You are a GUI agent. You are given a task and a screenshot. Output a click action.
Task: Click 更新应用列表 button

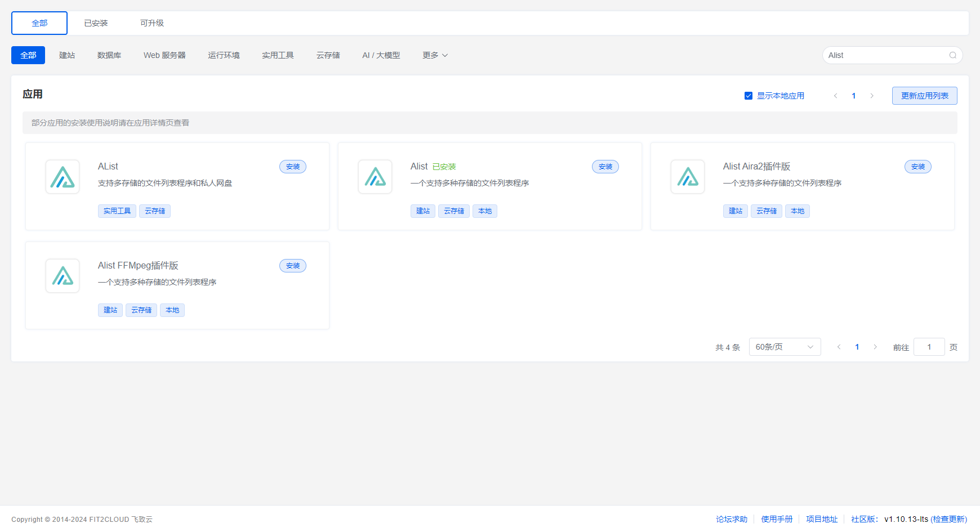925,96
